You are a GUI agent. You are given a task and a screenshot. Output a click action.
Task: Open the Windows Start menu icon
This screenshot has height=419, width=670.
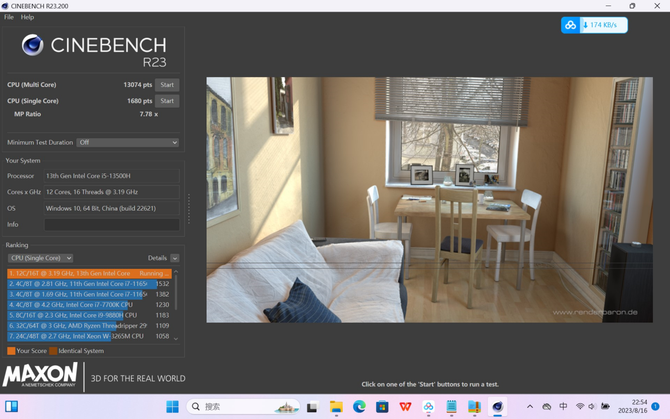pyautogui.click(x=173, y=407)
